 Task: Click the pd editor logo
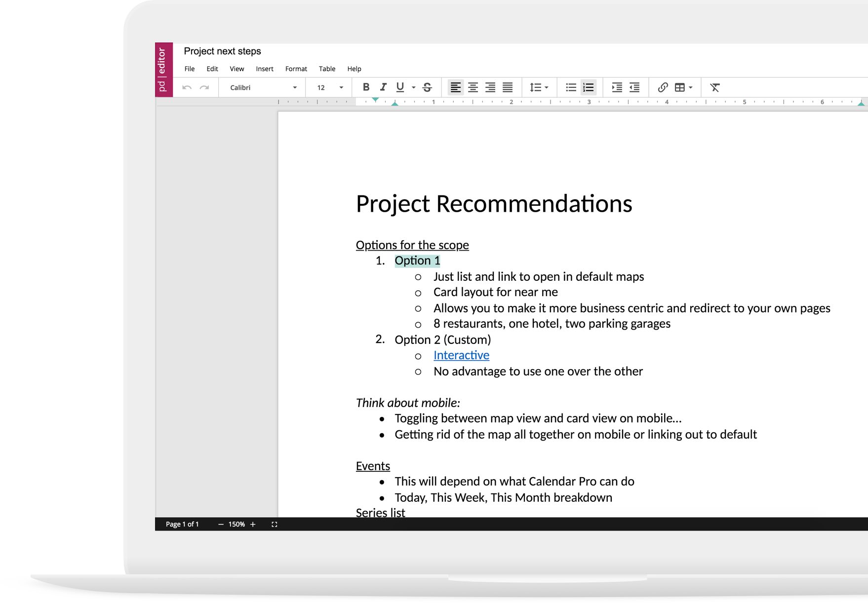click(x=164, y=70)
